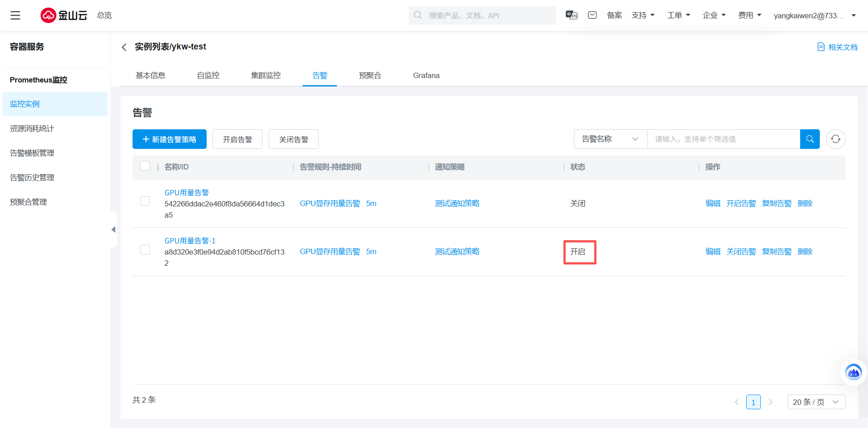Check the GPU用量告警-1 row checkbox
868x428 pixels.
[145, 250]
